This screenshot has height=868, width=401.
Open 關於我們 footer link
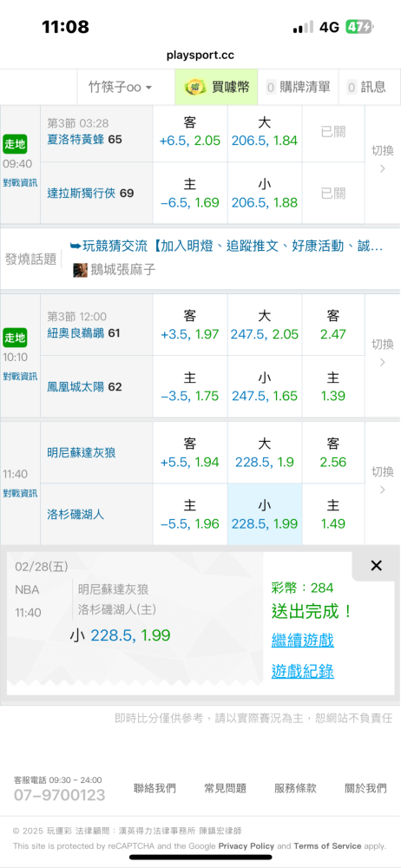[365, 788]
